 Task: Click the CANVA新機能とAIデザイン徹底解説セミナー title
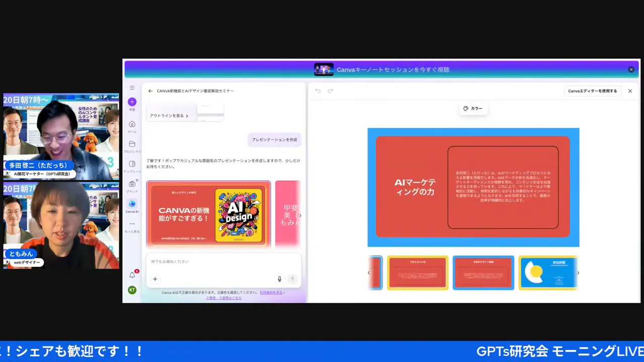(195, 90)
